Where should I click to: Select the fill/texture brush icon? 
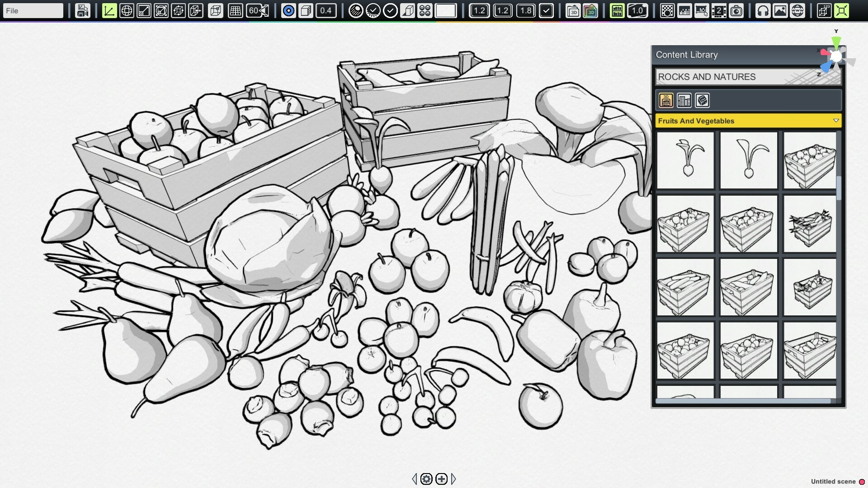click(356, 10)
